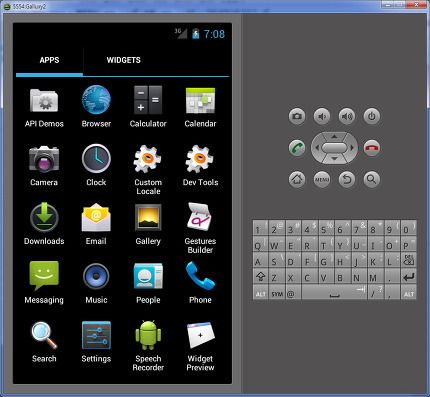Click the emulator power button
This screenshot has height=397, width=430.
tap(372, 116)
